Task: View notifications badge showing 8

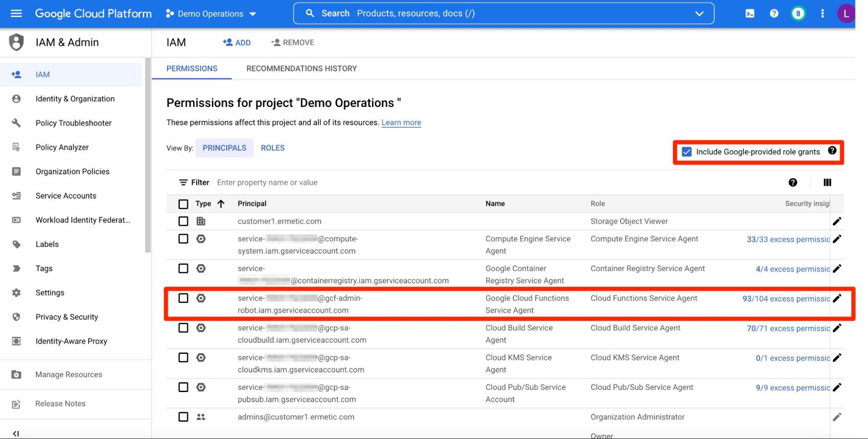Action: point(798,13)
